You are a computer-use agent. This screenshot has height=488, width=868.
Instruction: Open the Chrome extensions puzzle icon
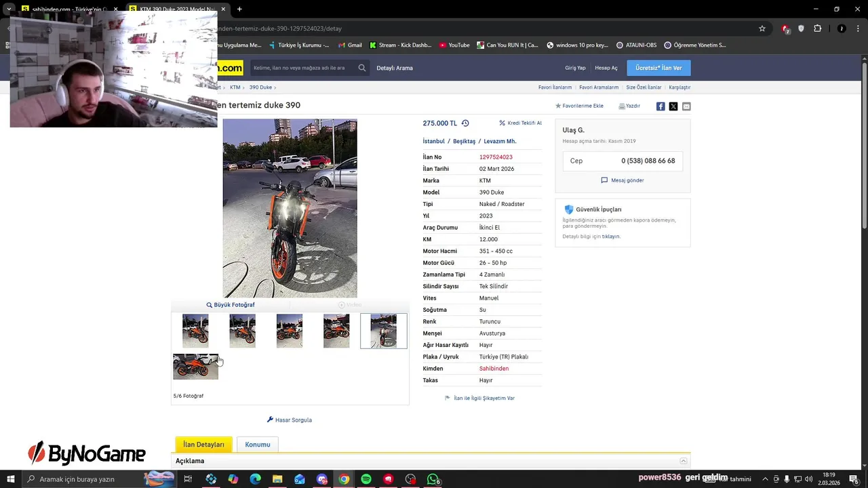coord(817,28)
